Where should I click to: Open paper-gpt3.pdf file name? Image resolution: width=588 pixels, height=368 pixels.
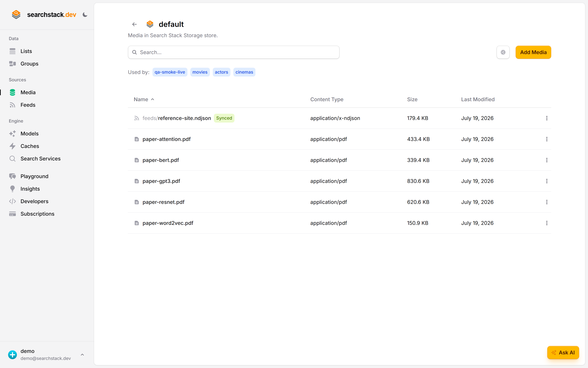161,181
